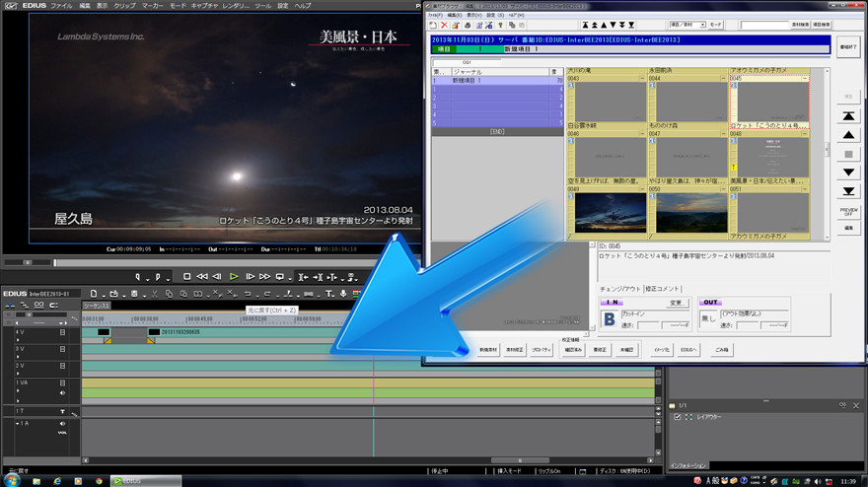868x487 pixels.
Task: Open dropdown arrow next to save icon
Action: 144,295
